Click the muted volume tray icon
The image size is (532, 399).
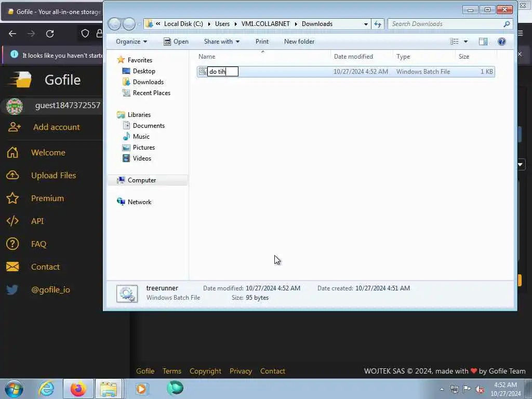pyautogui.click(x=480, y=390)
